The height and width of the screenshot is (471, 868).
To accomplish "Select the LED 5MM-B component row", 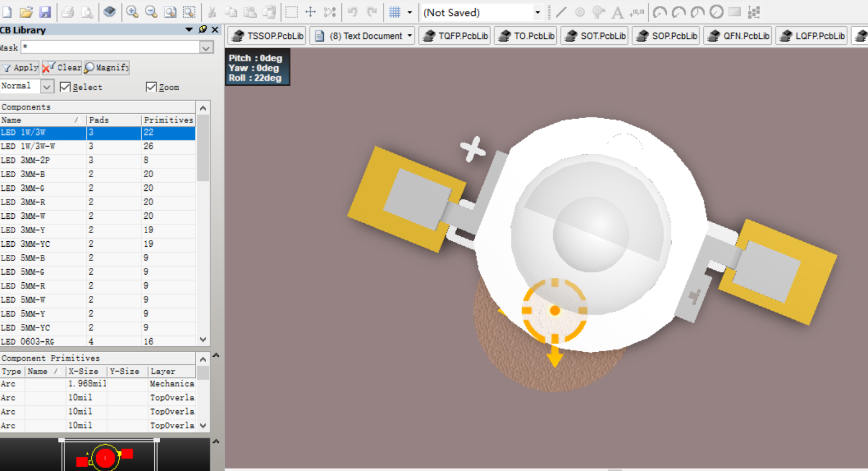I will point(98,258).
